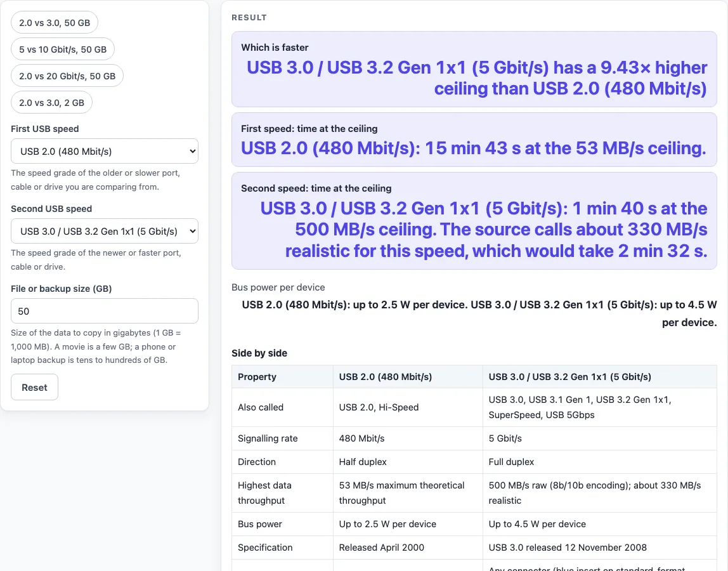Click the 'Also called' row label

point(282,407)
